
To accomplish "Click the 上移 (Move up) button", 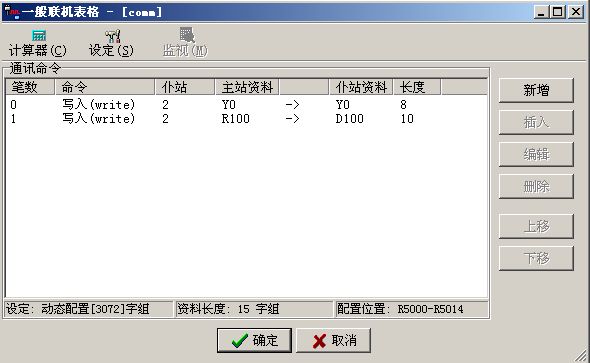I will pyautogui.click(x=536, y=226).
